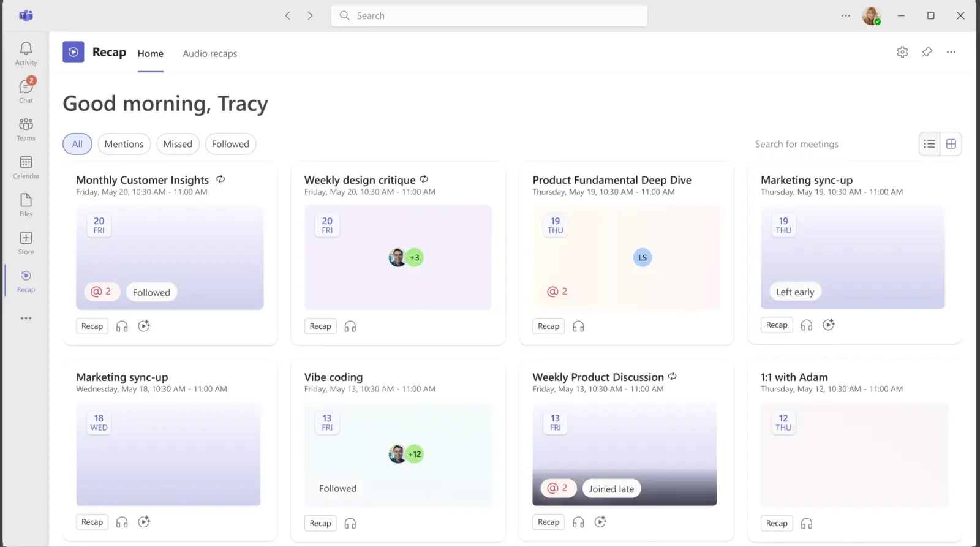Play audio recap for 1:1 with Adam
Viewport: 980px width, 547px height.
tap(807, 524)
